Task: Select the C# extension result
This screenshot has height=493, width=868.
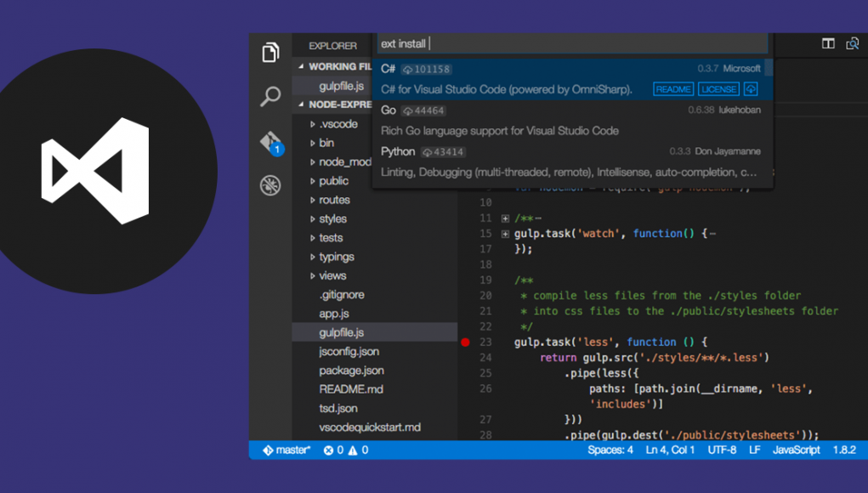Action: 572,79
